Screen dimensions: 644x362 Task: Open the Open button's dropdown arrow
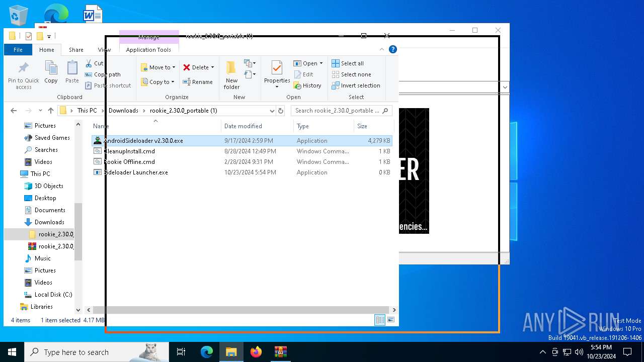(321, 63)
